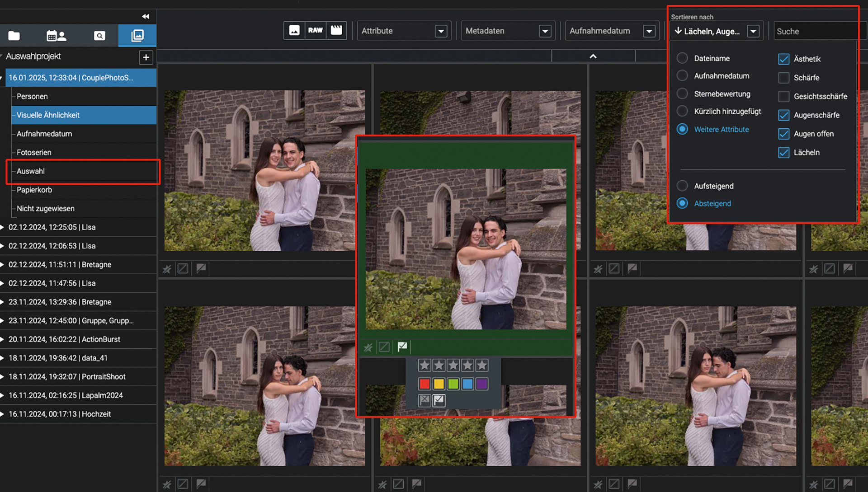Sort by Dateiname option
The width and height of the screenshot is (868, 492).
pyautogui.click(x=682, y=58)
